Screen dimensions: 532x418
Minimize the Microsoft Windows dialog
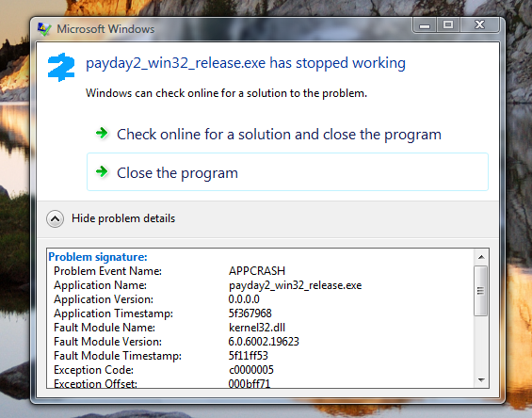pos(425,25)
